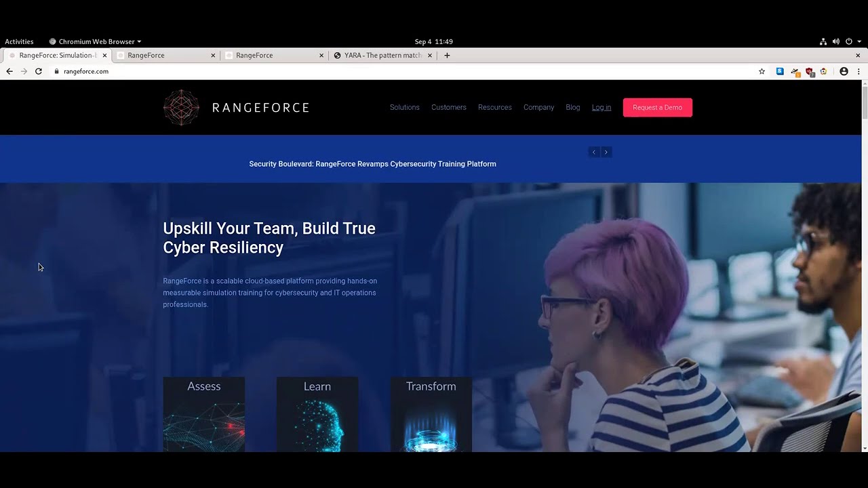Open the red shield uBlock extension

(810, 72)
